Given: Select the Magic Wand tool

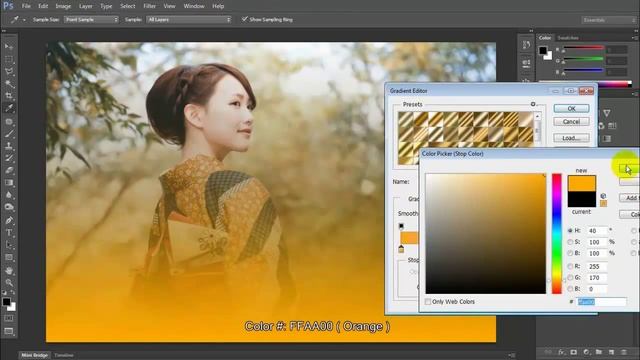Looking at the screenshot, I should pos(9,84).
